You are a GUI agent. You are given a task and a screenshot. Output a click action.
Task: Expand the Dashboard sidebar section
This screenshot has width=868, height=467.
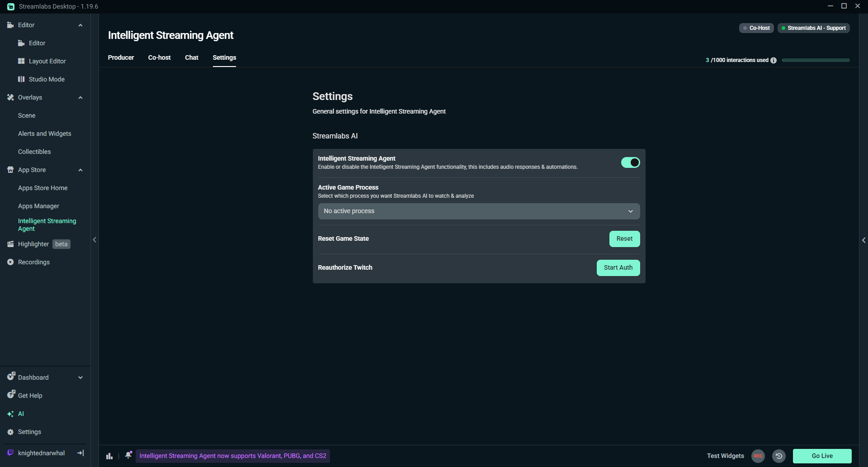tap(80, 377)
